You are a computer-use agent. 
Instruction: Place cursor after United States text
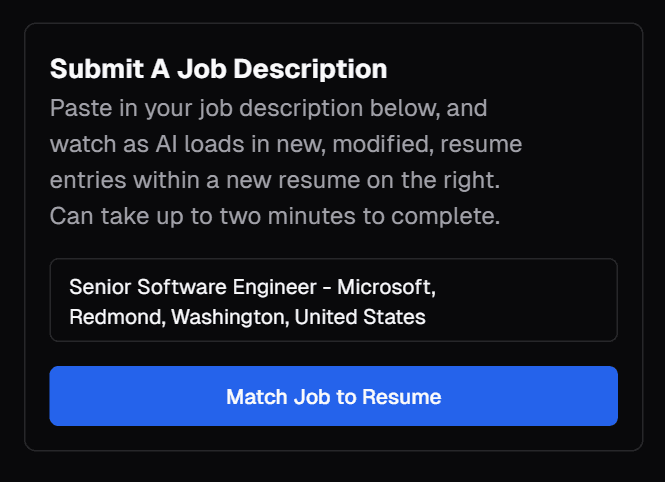(427, 318)
